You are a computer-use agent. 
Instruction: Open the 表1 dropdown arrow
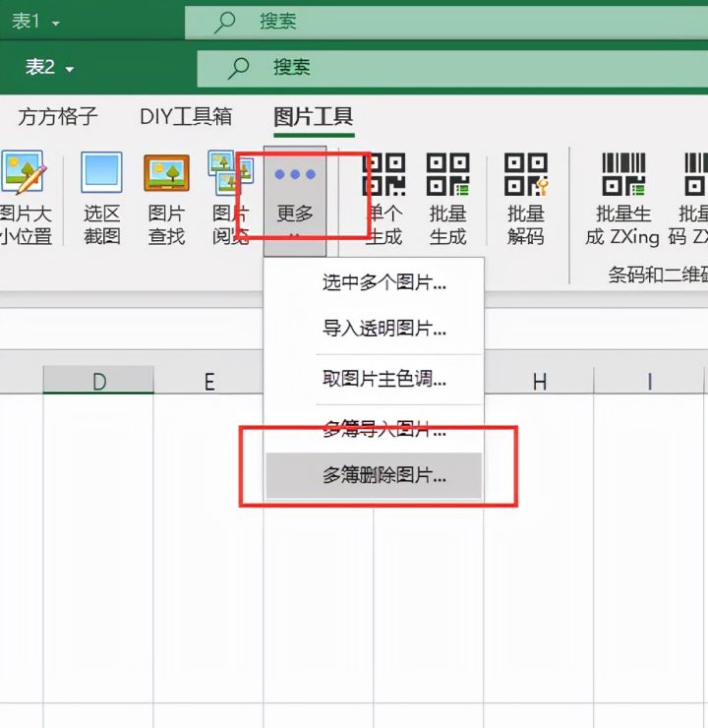[x=56, y=23]
